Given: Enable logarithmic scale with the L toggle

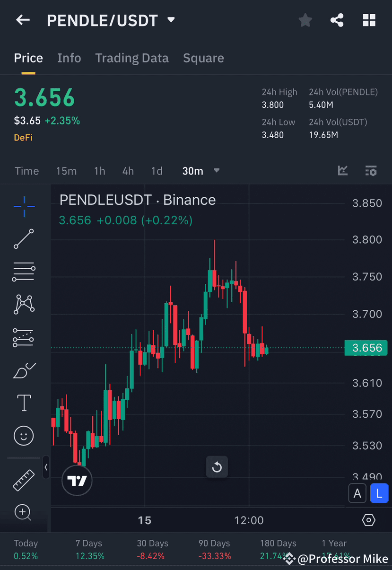Looking at the screenshot, I should pos(379,493).
